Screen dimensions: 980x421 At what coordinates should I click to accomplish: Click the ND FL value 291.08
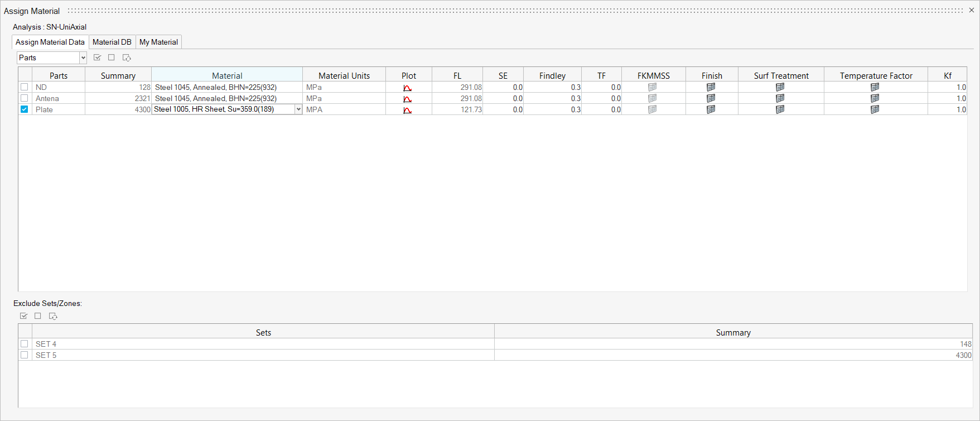[457, 87]
